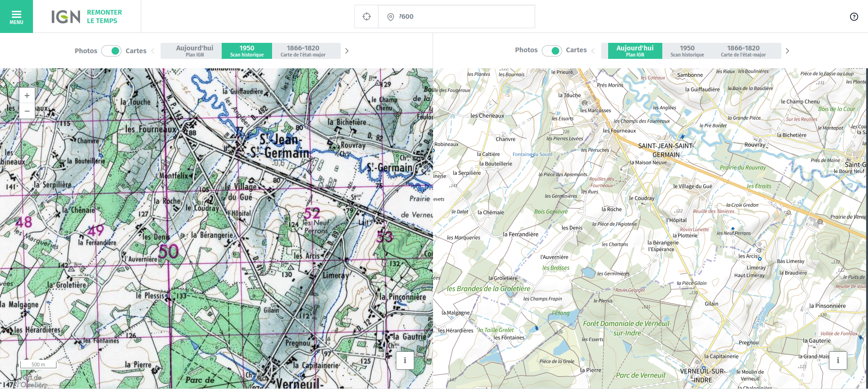
Task: Click the IGN Remonter le Temps logo
Action: (x=87, y=16)
